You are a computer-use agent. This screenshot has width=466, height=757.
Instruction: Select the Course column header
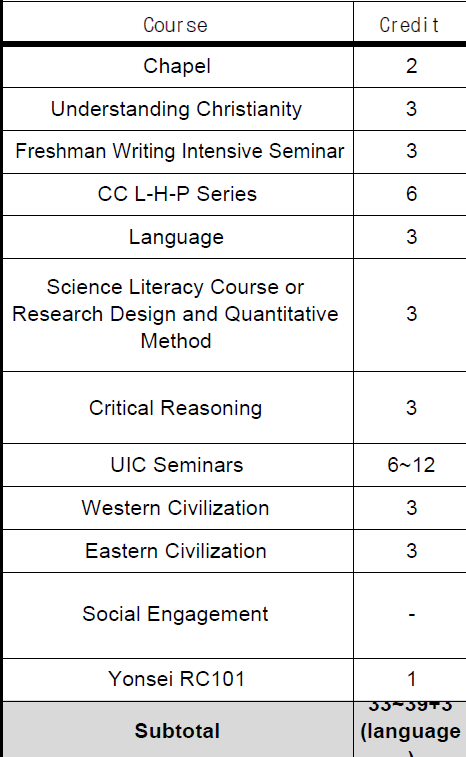point(178,24)
